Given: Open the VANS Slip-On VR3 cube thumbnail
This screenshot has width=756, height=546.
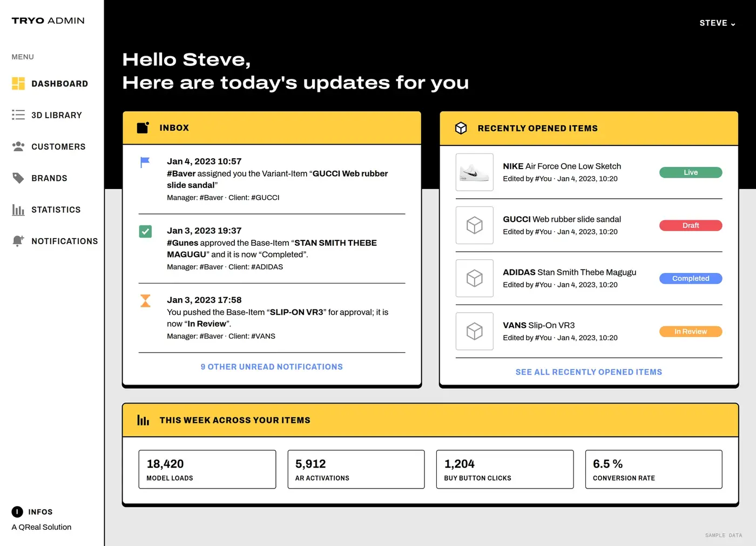Looking at the screenshot, I should (475, 331).
